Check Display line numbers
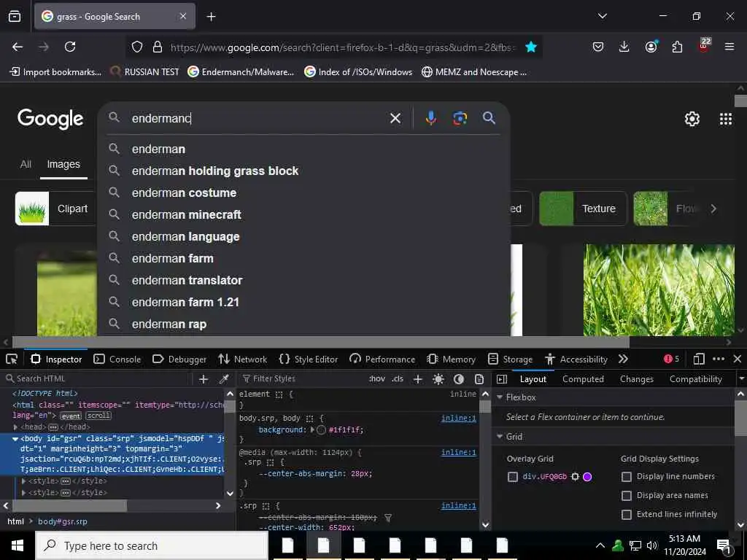The height and width of the screenshot is (560, 747). pos(627,477)
